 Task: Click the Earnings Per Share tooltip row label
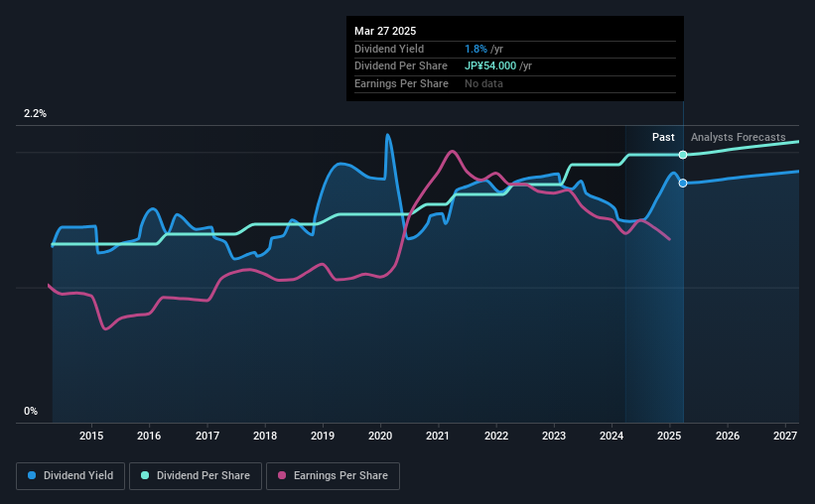click(401, 83)
